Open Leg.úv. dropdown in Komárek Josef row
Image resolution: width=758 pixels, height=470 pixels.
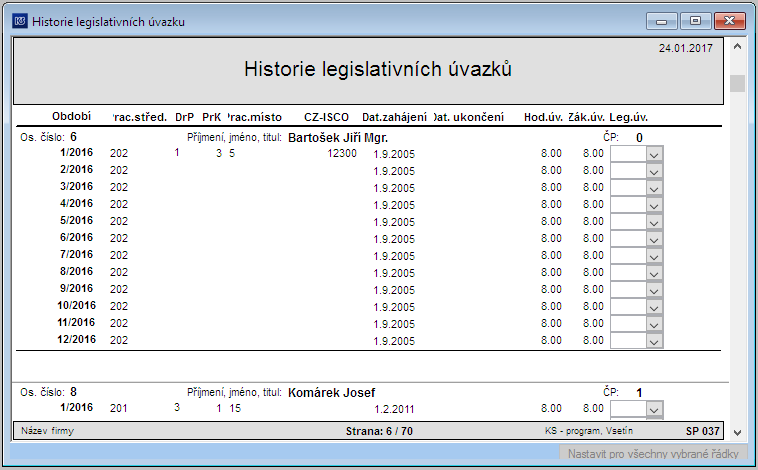pyautogui.click(x=654, y=410)
